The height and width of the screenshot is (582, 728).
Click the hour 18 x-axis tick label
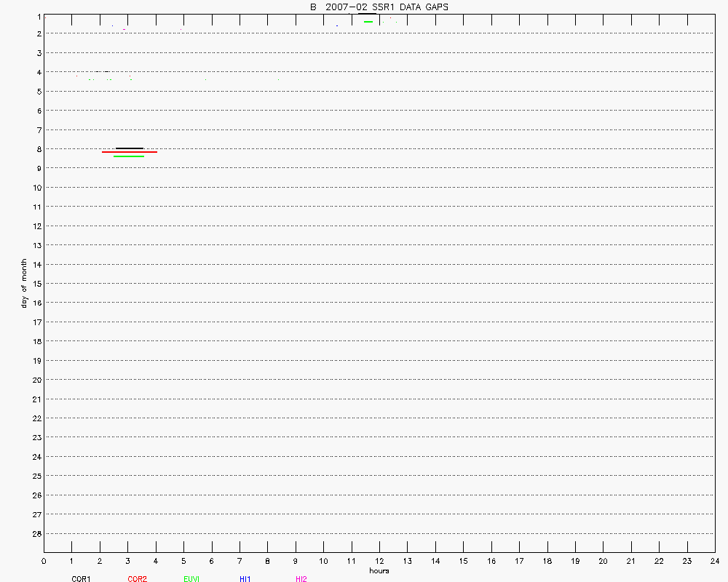point(547,561)
